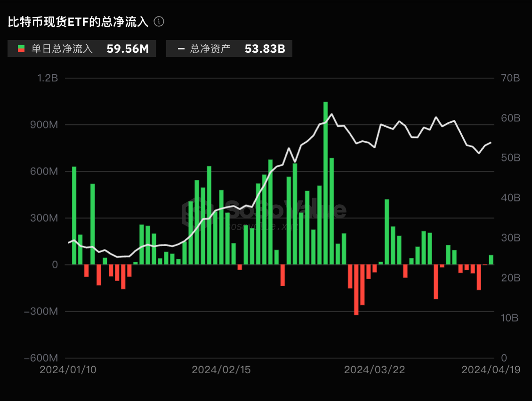Click the 2024/01/10 start date label
Image resolution: width=532 pixels, height=401 pixels.
pyautogui.click(x=68, y=370)
